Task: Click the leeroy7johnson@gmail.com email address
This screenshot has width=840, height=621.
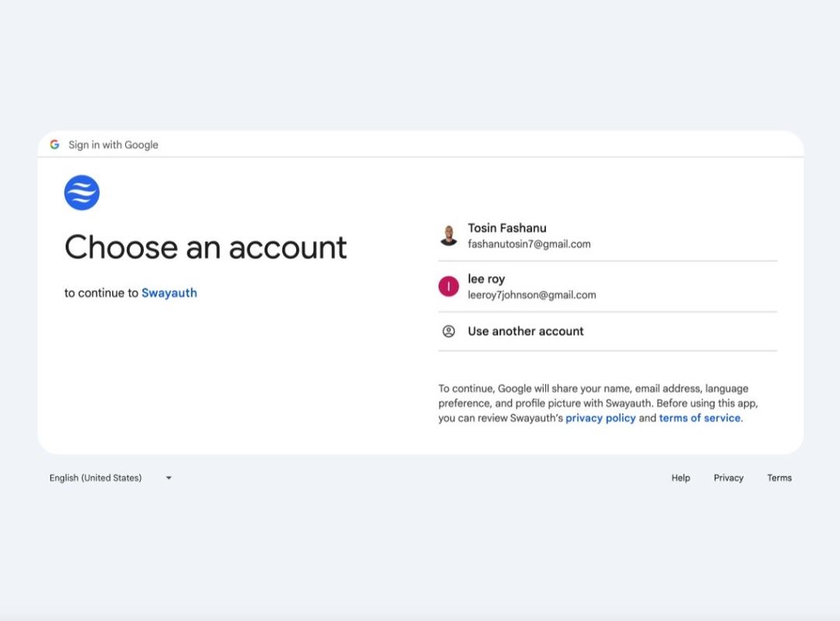Action: point(532,295)
